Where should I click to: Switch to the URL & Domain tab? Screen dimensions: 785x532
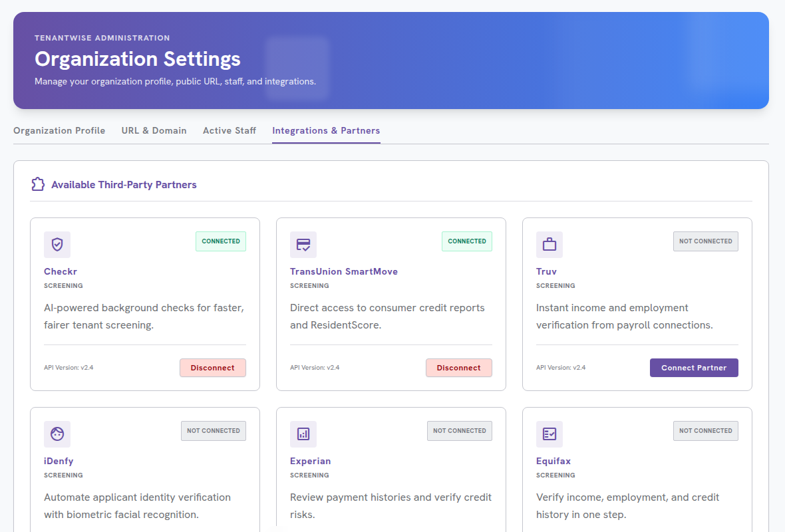154,130
